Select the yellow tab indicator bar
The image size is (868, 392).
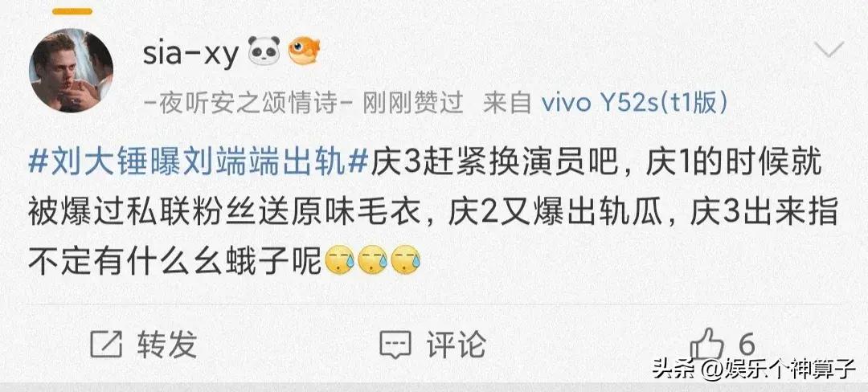[x=72, y=11]
